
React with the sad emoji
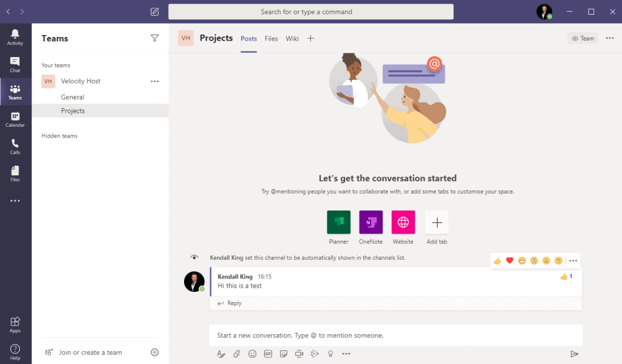pos(546,261)
